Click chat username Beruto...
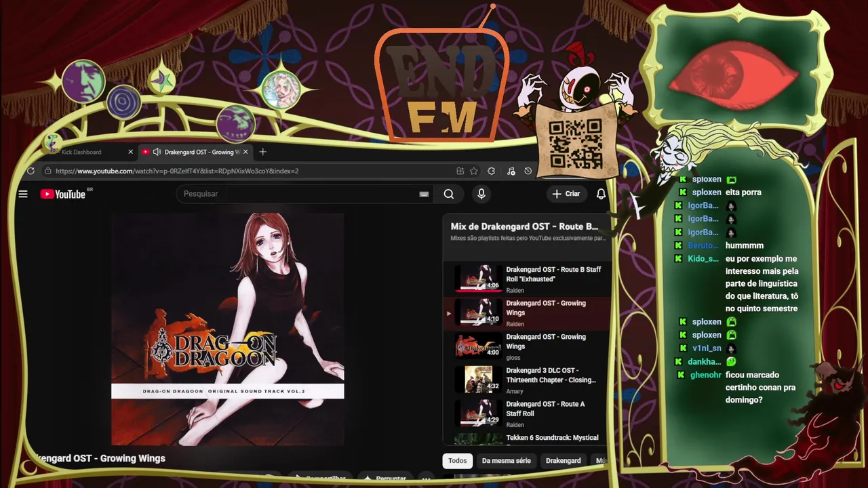 [703, 245]
